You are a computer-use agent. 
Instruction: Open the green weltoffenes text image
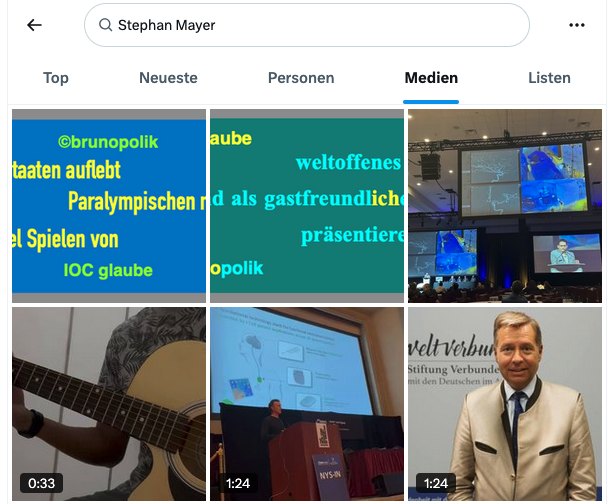307,206
